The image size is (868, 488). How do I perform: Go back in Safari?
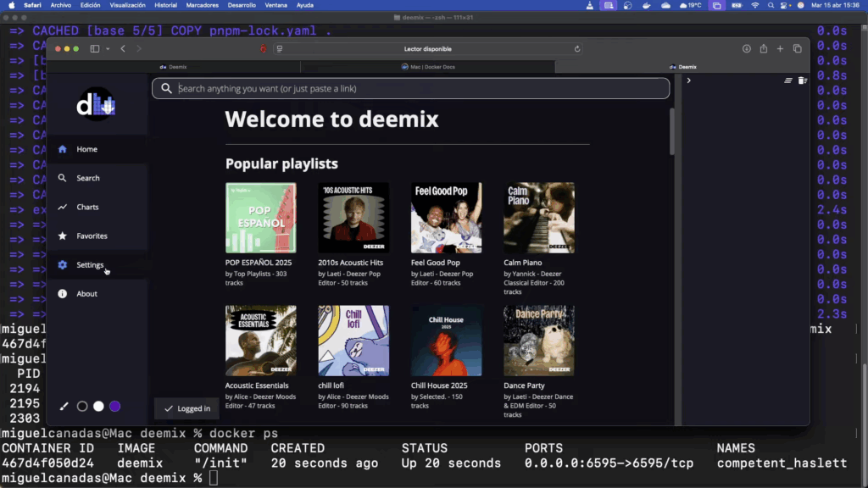pyautogui.click(x=123, y=48)
